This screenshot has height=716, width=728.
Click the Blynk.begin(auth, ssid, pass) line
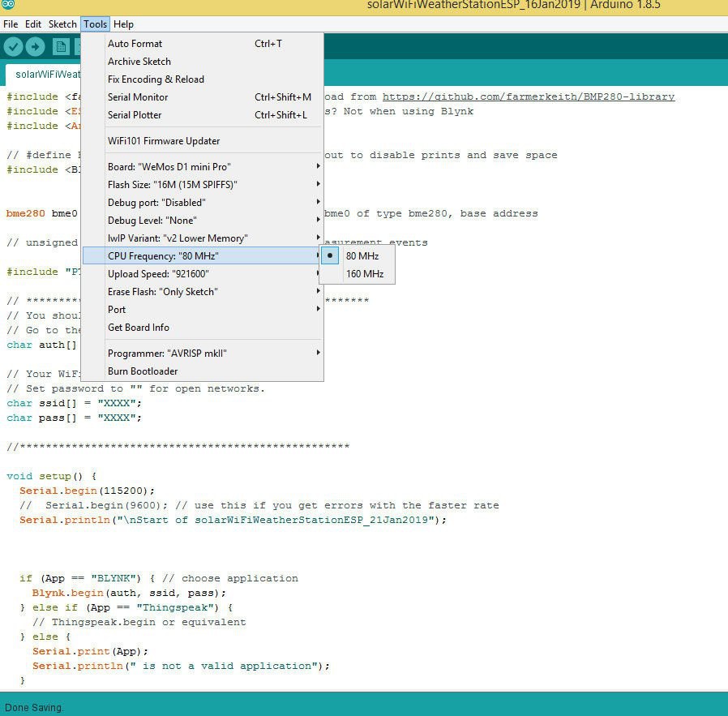(129, 593)
